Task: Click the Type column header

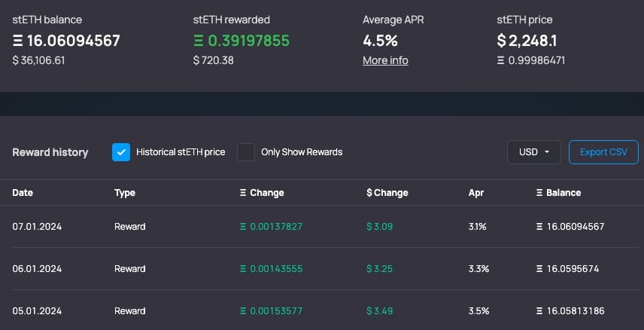Action: click(125, 193)
